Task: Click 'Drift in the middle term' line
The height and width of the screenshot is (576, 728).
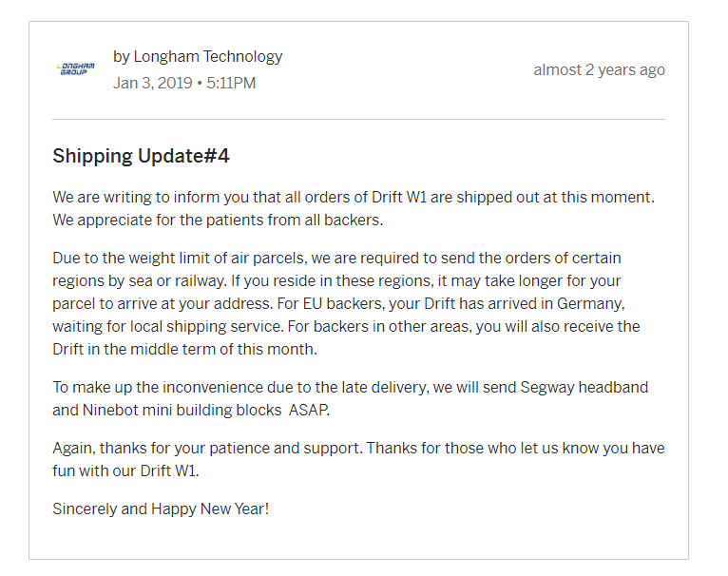Action: (x=184, y=349)
